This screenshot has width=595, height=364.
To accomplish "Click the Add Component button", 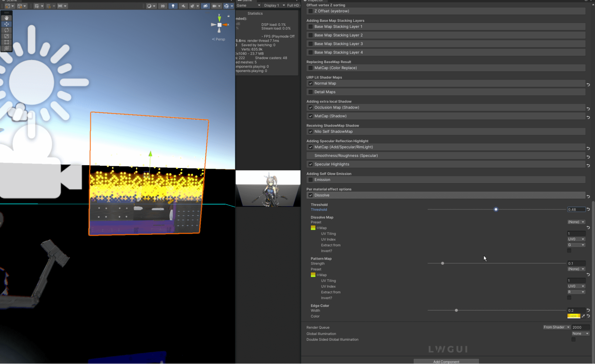I will click(x=446, y=361).
